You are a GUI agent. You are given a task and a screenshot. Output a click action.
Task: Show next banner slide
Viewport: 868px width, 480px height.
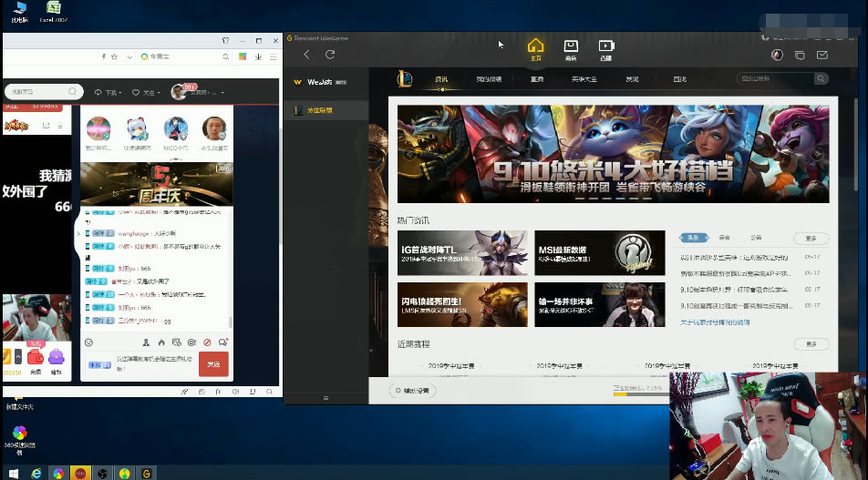coord(818,154)
